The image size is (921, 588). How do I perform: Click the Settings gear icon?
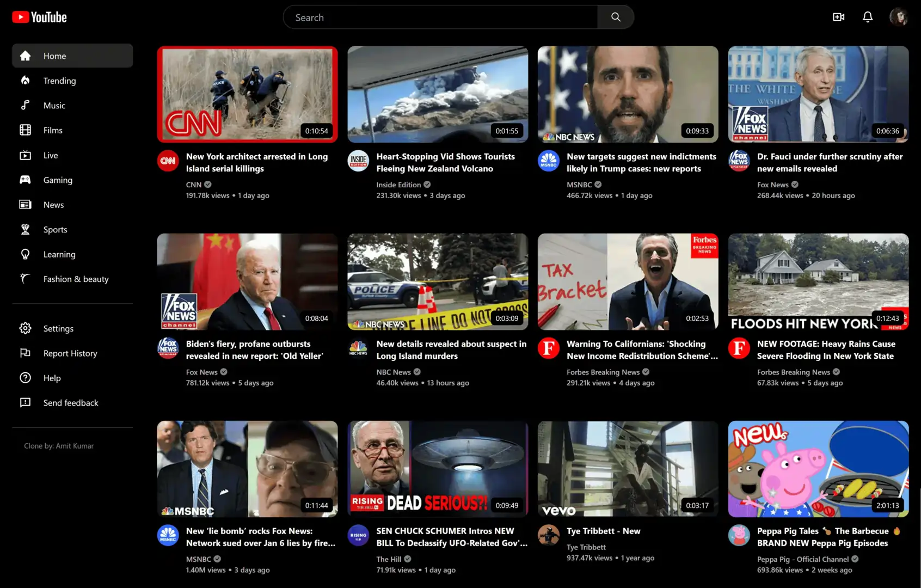click(x=25, y=328)
